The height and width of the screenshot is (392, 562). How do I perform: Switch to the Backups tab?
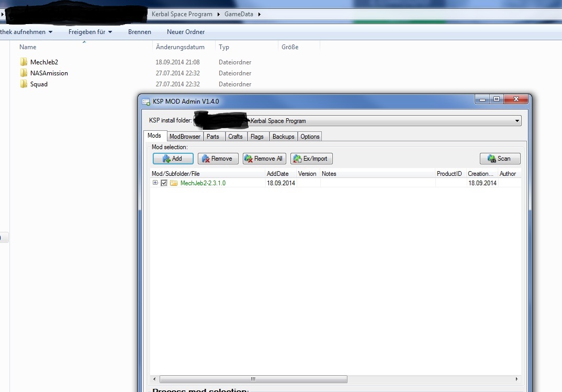pos(284,137)
